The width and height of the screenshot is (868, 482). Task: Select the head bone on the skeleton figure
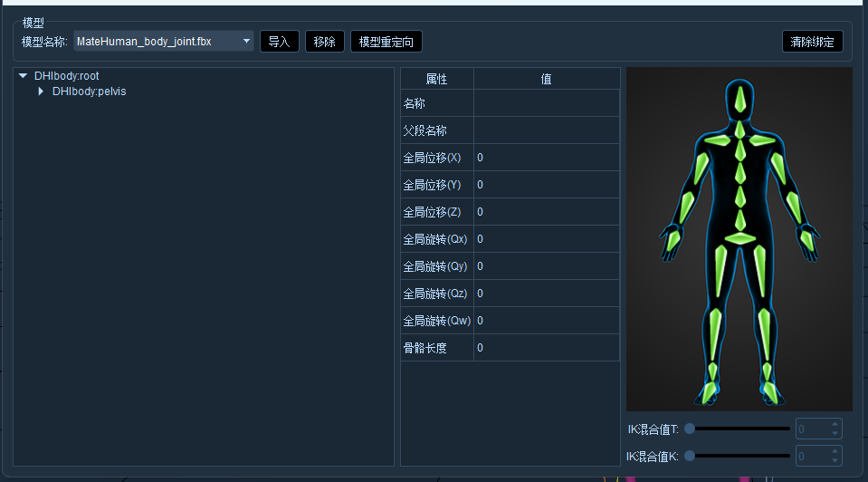coord(740,100)
